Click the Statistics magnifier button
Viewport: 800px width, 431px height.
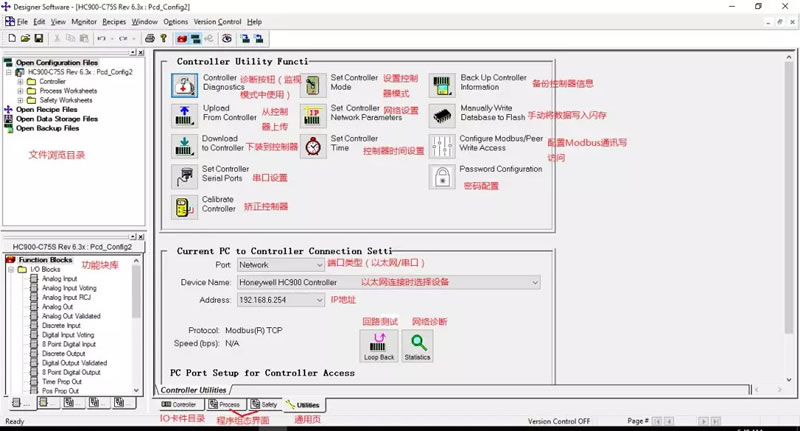pyautogui.click(x=417, y=346)
